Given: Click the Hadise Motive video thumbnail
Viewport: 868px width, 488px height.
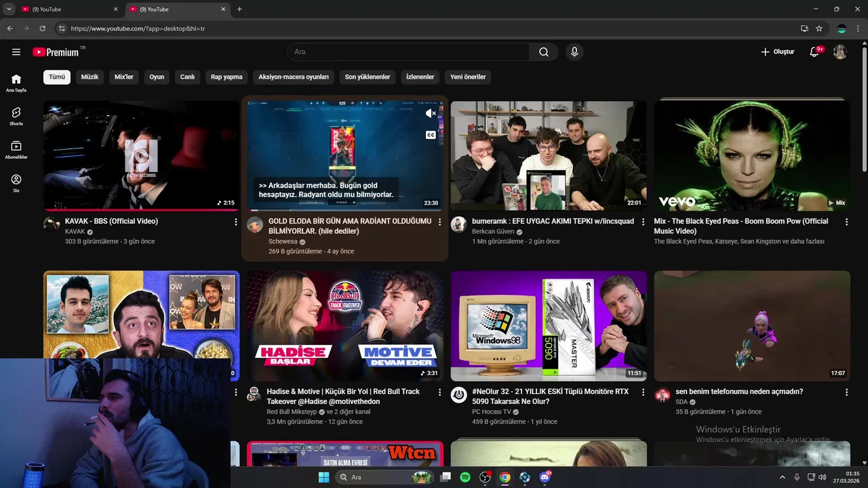Looking at the screenshot, I should point(345,326).
